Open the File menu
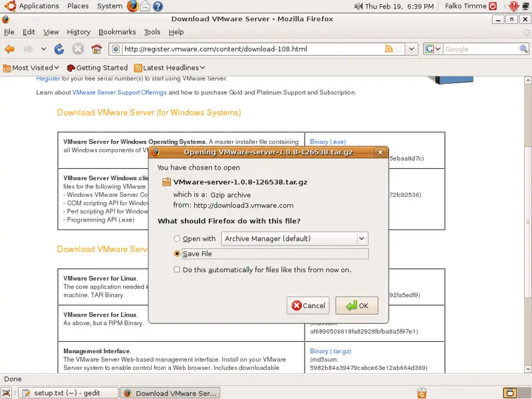This screenshot has width=532, height=399. [x=9, y=32]
